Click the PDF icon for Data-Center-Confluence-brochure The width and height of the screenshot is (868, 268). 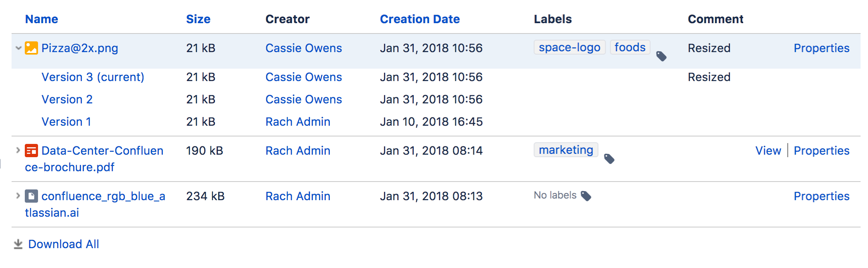point(31,151)
